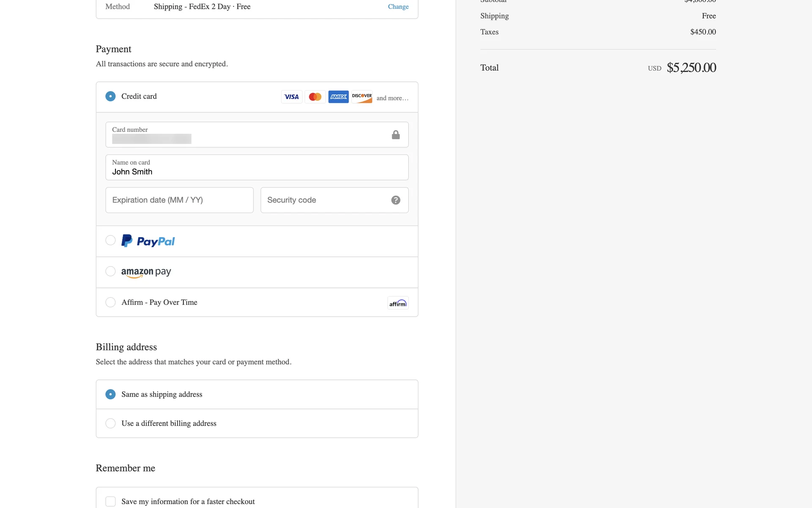
Task: Click the AMEX card icon
Action: 338,97
